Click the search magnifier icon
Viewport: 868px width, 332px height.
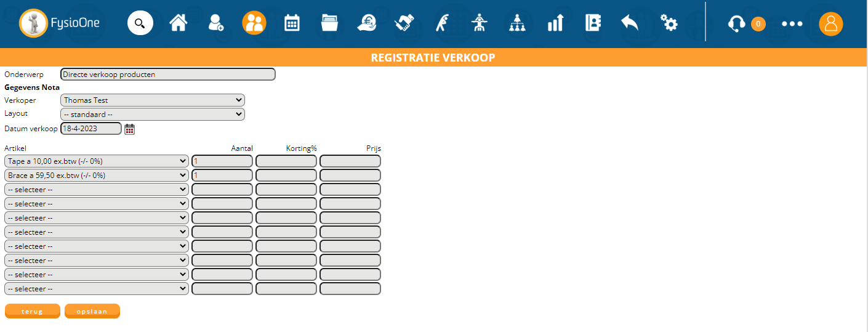140,24
